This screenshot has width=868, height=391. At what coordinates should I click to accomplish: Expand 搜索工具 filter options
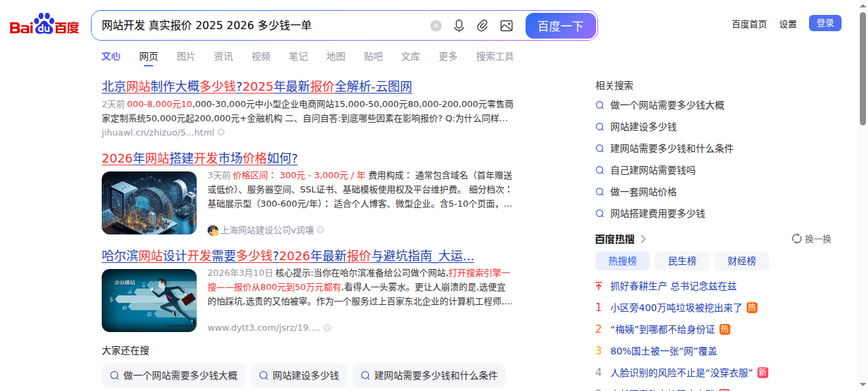pos(494,56)
